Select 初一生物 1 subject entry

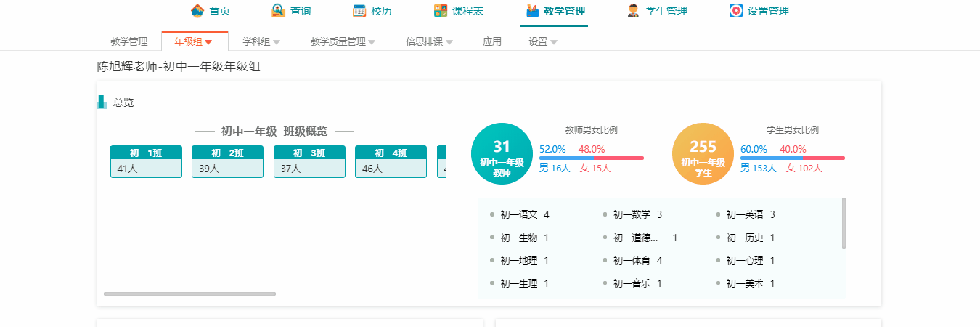(x=520, y=238)
